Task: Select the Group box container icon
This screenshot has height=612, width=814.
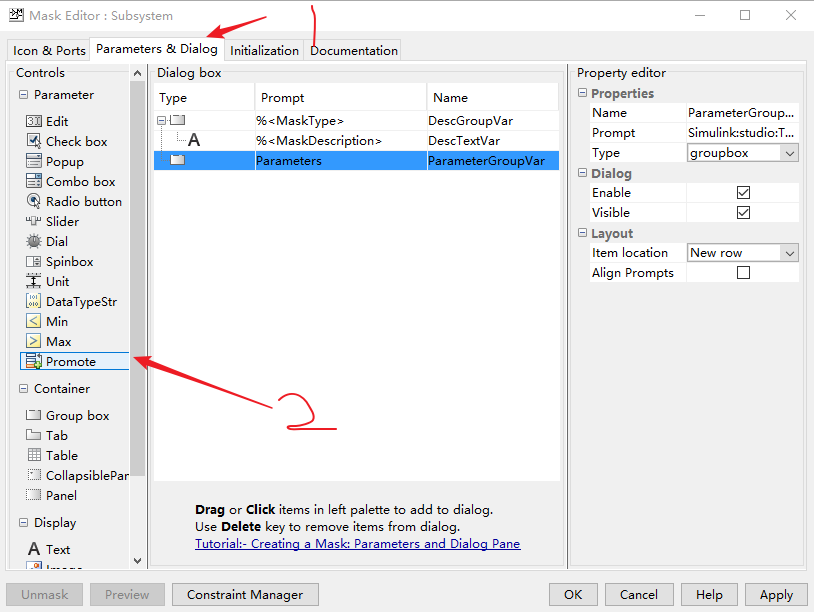Action: (x=34, y=415)
